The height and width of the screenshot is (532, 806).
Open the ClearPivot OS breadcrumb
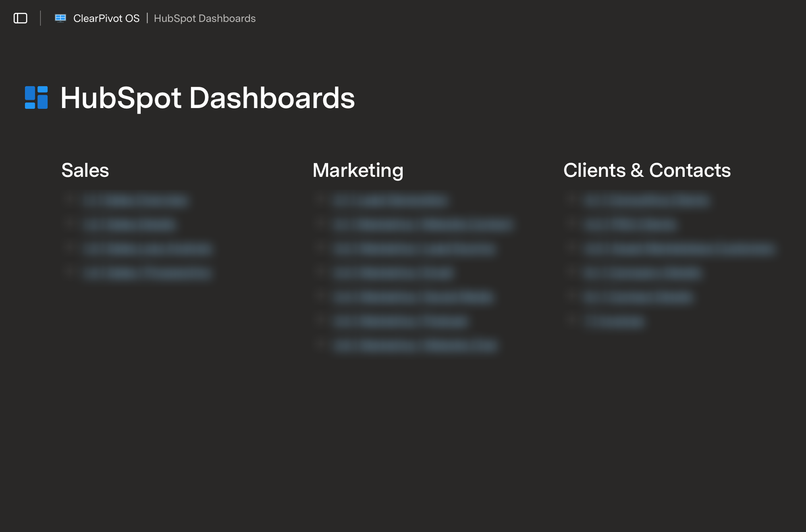tap(106, 19)
